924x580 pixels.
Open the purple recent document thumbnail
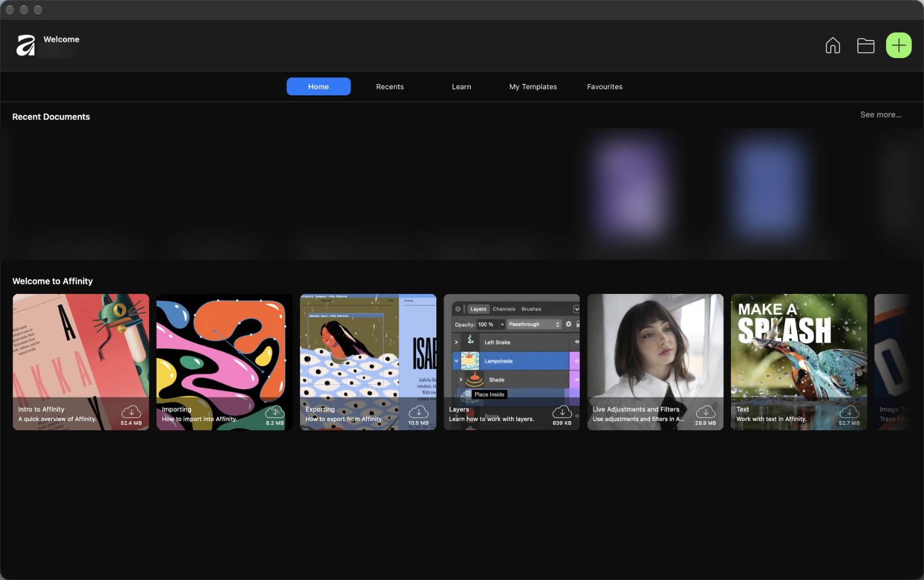coord(631,187)
